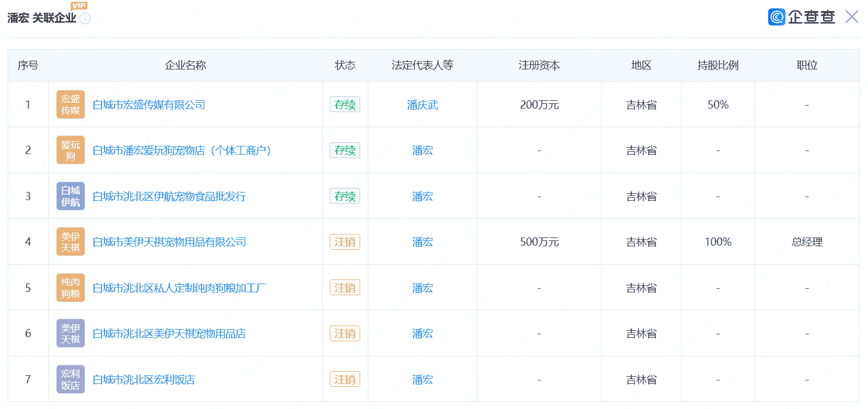Screen dimensions: 868x409
Task: Click the 白城伊航 company logo thumbnail
Action: click(71, 197)
